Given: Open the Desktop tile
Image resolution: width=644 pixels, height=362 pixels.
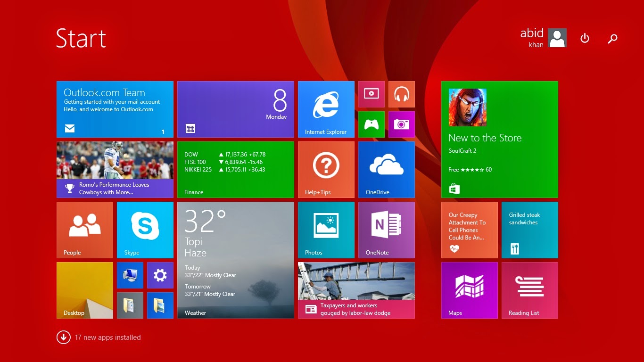Looking at the screenshot, I should [85, 290].
